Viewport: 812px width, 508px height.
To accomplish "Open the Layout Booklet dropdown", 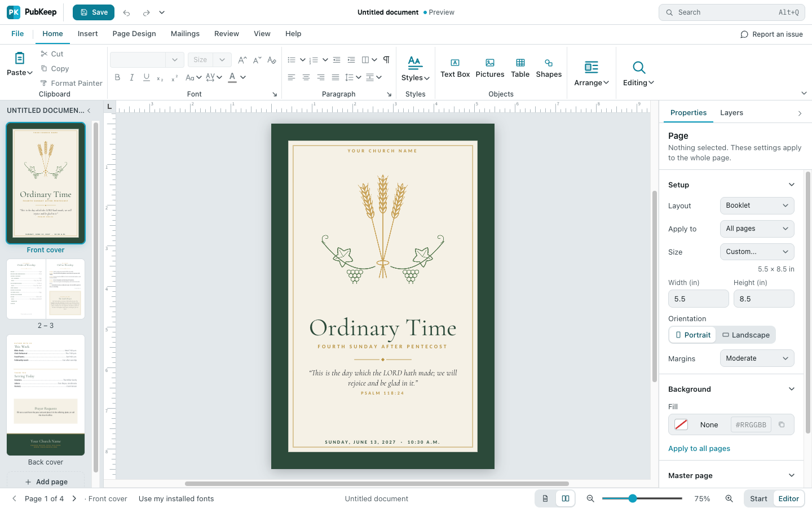I will (757, 205).
